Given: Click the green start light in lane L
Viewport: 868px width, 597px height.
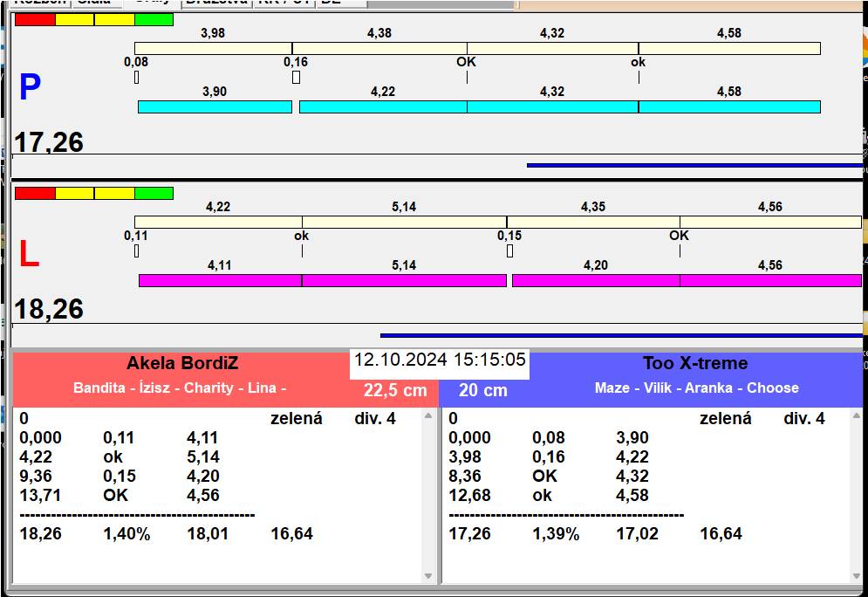Looking at the screenshot, I should (x=154, y=193).
